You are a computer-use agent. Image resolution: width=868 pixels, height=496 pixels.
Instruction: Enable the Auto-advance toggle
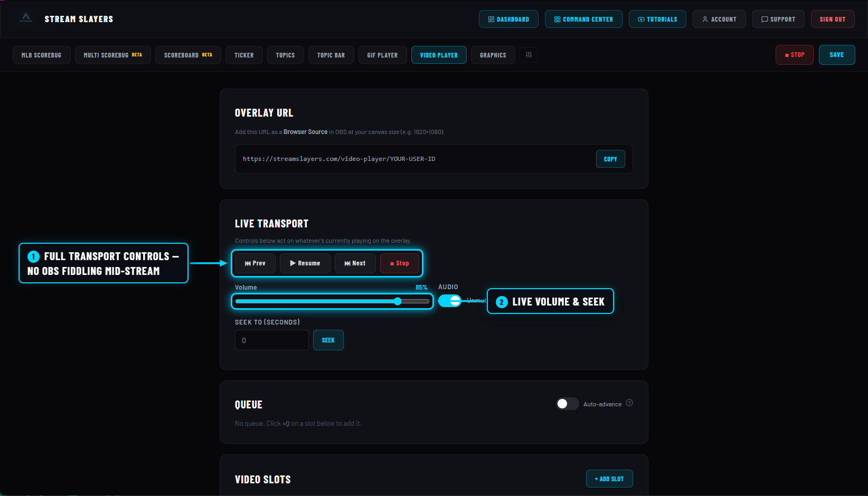click(568, 404)
